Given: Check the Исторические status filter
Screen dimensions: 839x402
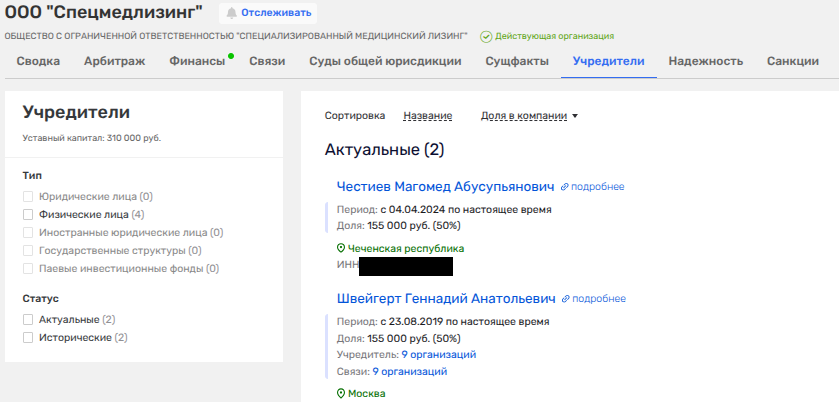Looking at the screenshot, I should (x=29, y=338).
